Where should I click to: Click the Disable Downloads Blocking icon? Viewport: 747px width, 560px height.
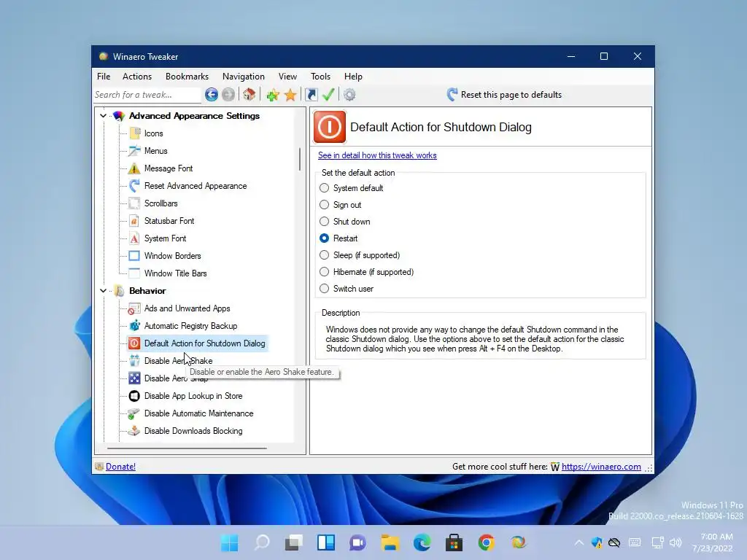pos(135,431)
